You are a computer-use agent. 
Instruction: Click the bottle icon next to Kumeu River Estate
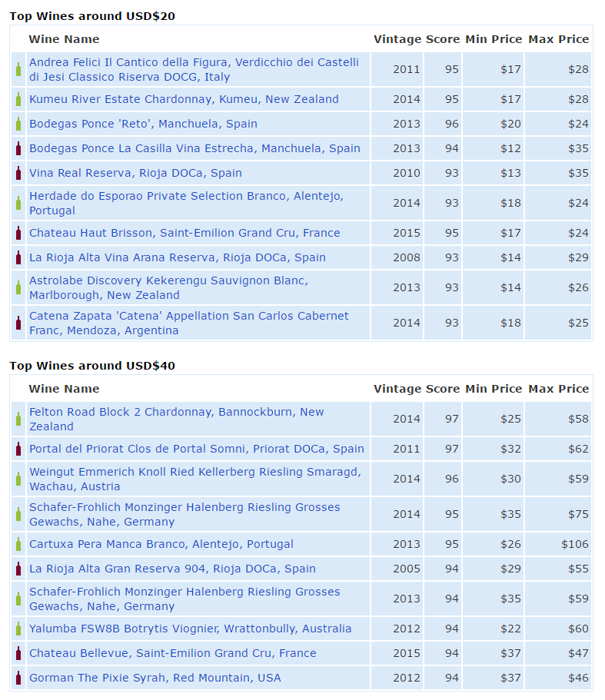pos(18,99)
